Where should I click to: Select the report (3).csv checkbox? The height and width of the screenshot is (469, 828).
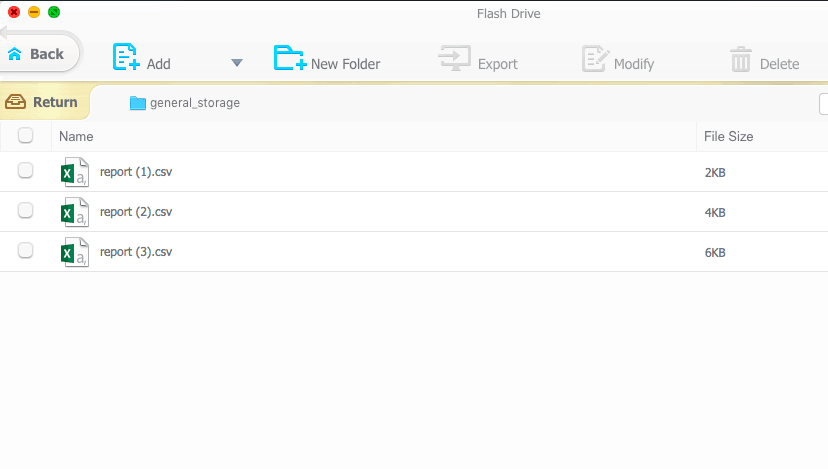click(26, 251)
